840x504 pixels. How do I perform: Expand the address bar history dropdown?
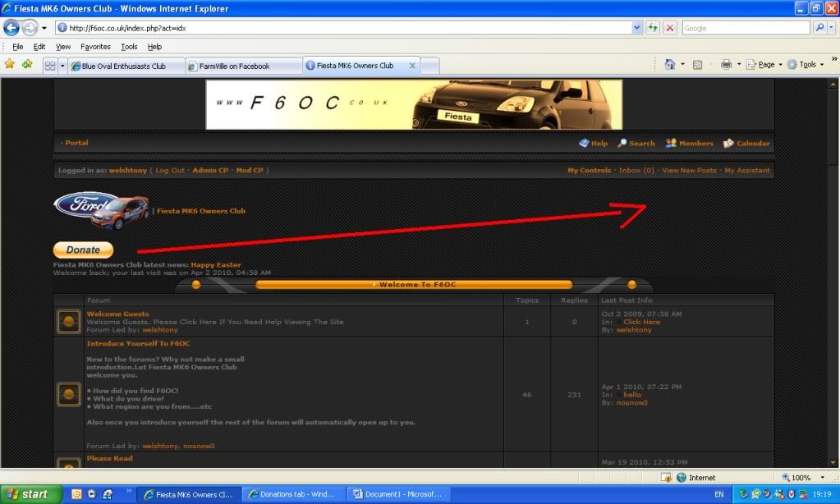pyautogui.click(x=637, y=28)
